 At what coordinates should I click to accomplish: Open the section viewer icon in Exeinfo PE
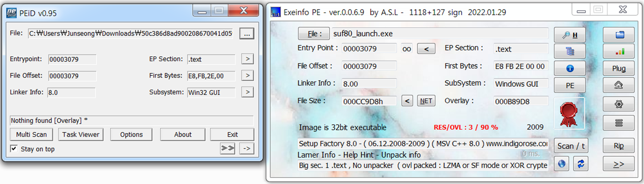coord(570,51)
